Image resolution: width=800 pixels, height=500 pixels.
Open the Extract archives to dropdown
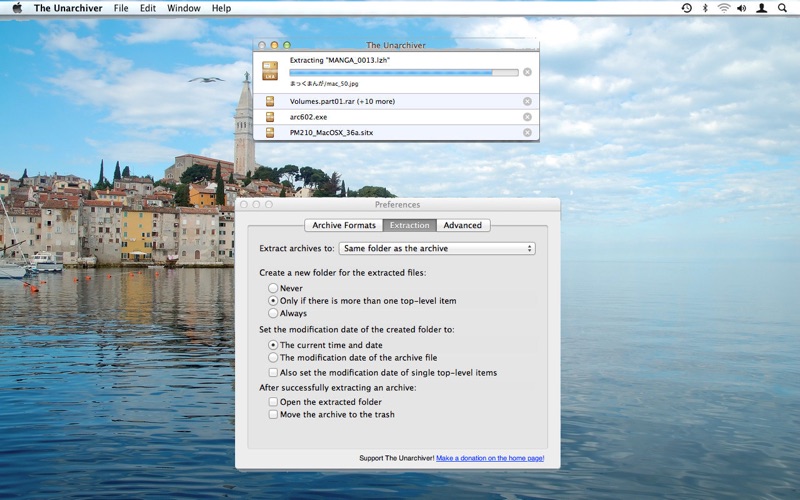click(x=437, y=248)
